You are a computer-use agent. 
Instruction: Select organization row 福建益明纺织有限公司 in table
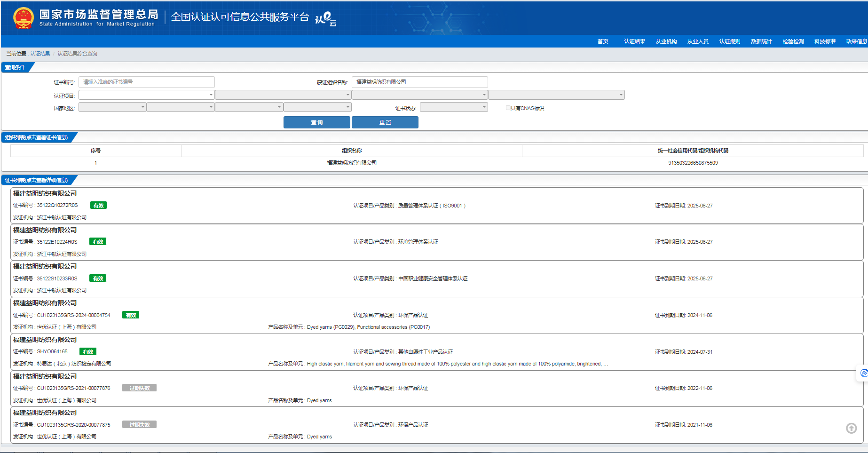point(352,163)
